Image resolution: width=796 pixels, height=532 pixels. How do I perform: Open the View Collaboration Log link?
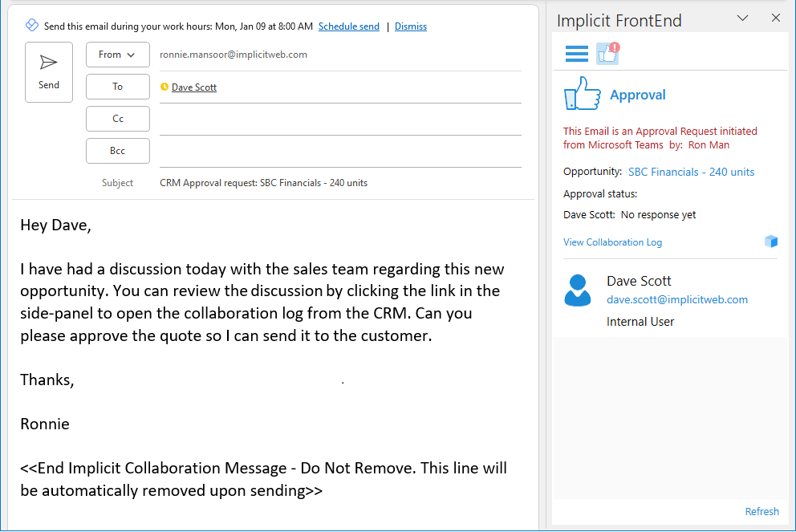tap(612, 242)
